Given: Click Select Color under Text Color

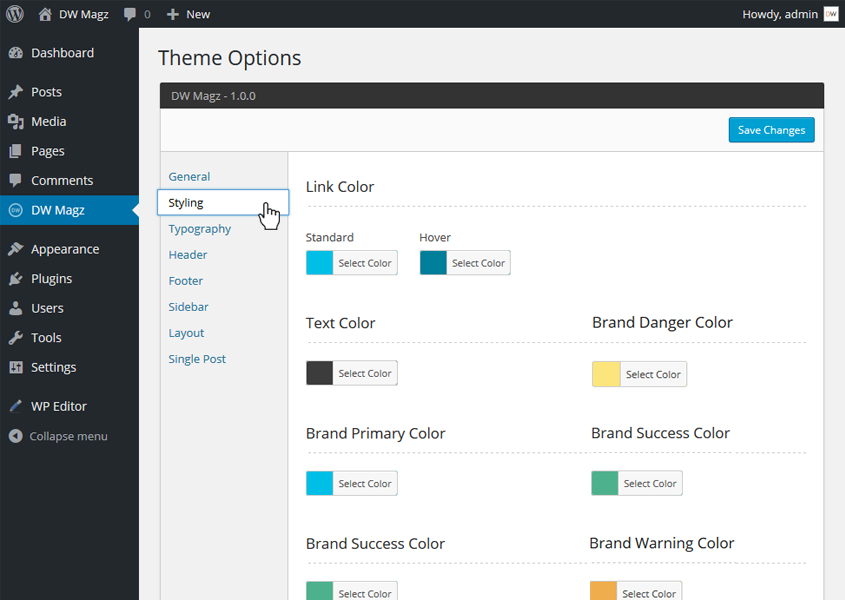Looking at the screenshot, I should click(x=365, y=373).
